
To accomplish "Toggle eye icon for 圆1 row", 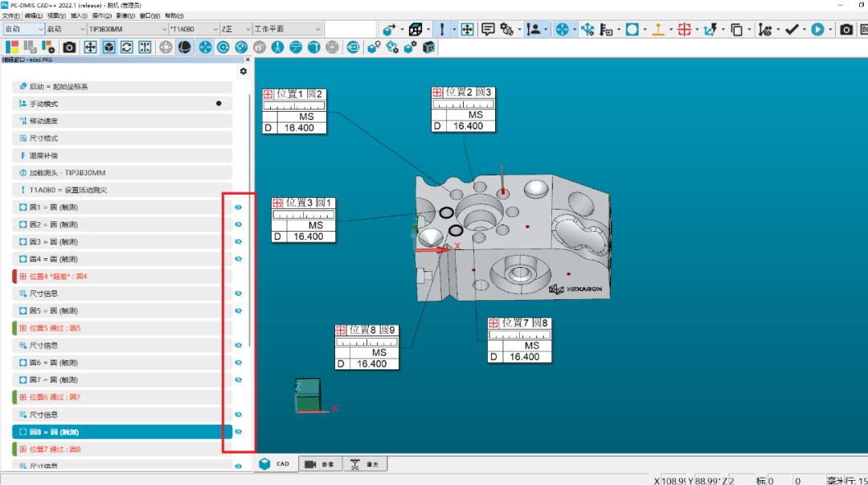I will (239, 208).
